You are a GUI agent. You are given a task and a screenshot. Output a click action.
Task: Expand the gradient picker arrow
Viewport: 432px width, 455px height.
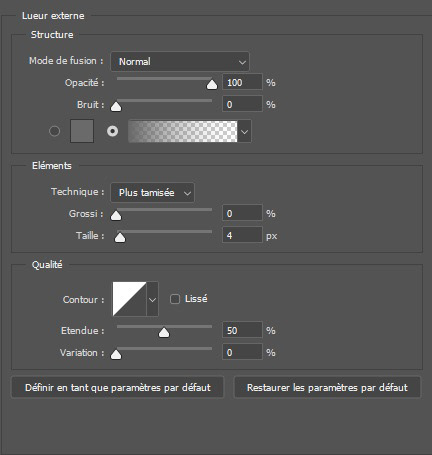(244, 131)
